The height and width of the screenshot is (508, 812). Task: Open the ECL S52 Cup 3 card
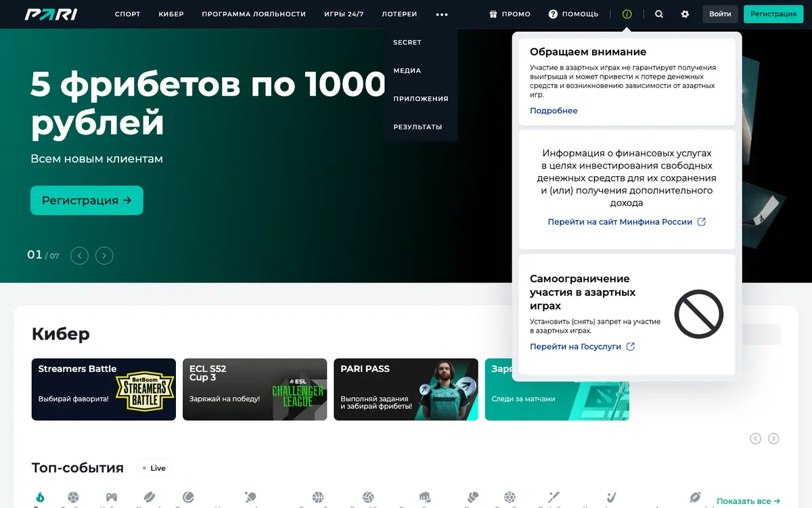tap(255, 389)
